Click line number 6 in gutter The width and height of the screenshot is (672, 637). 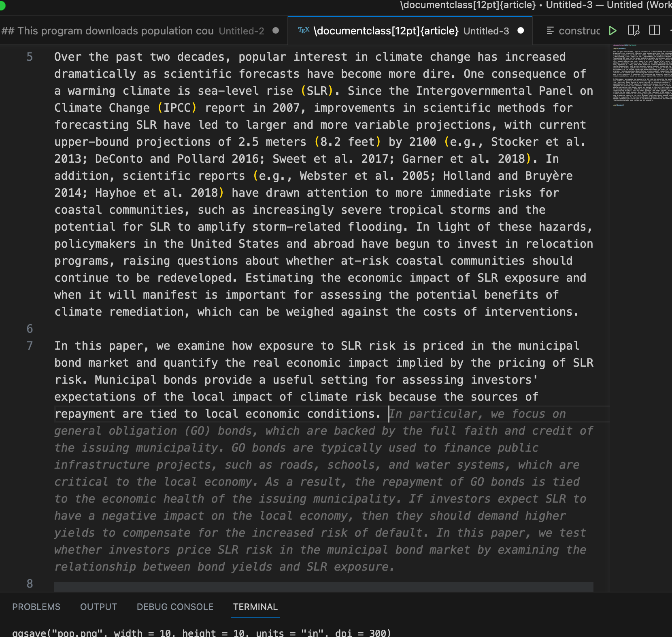pos(30,329)
